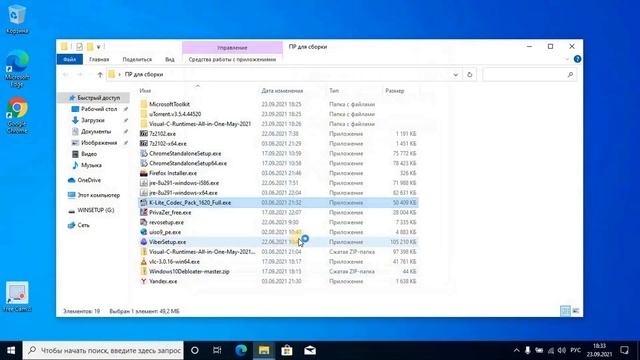Select the vlc-3.0.16-win64.exe cone icon
This screenshot has height=360, width=640.
tap(144, 261)
